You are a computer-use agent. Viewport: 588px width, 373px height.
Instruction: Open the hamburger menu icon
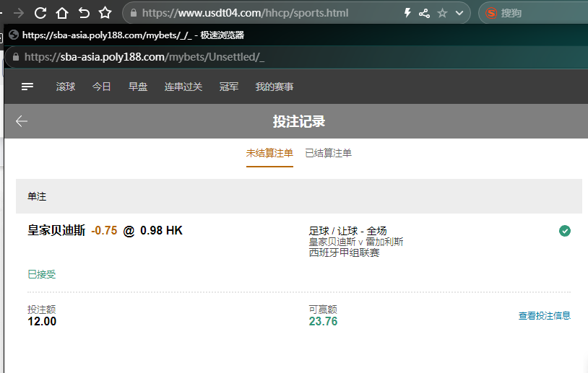pyautogui.click(x=27, y=87)
